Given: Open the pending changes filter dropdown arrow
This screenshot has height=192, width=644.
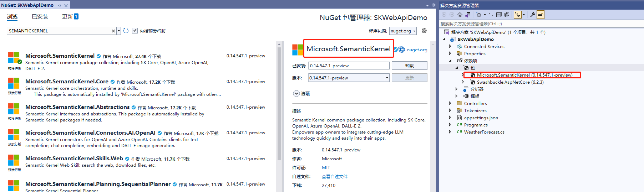Looking at the screenshot, I should 485,15.
